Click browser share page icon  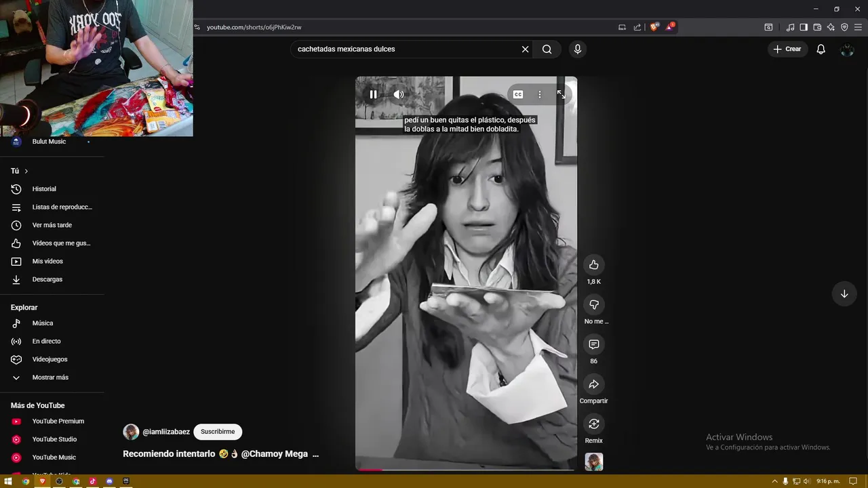(637, 27)
